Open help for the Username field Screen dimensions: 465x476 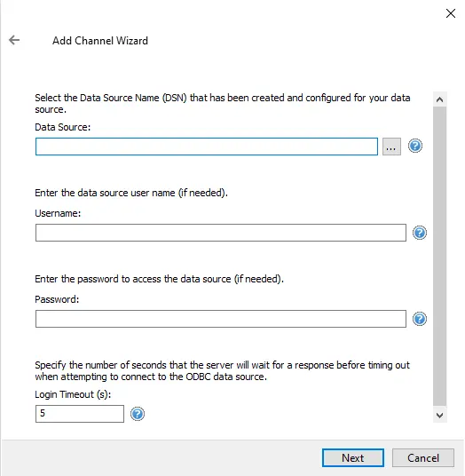(420, 233)
